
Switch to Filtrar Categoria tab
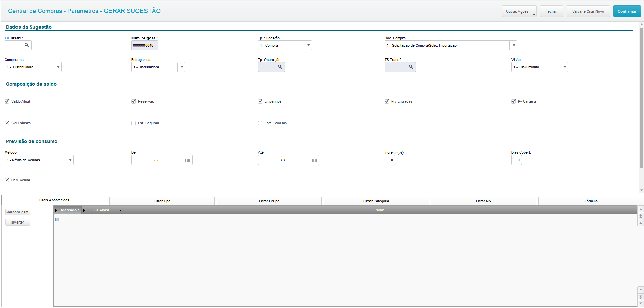click(x=376, y=201)
